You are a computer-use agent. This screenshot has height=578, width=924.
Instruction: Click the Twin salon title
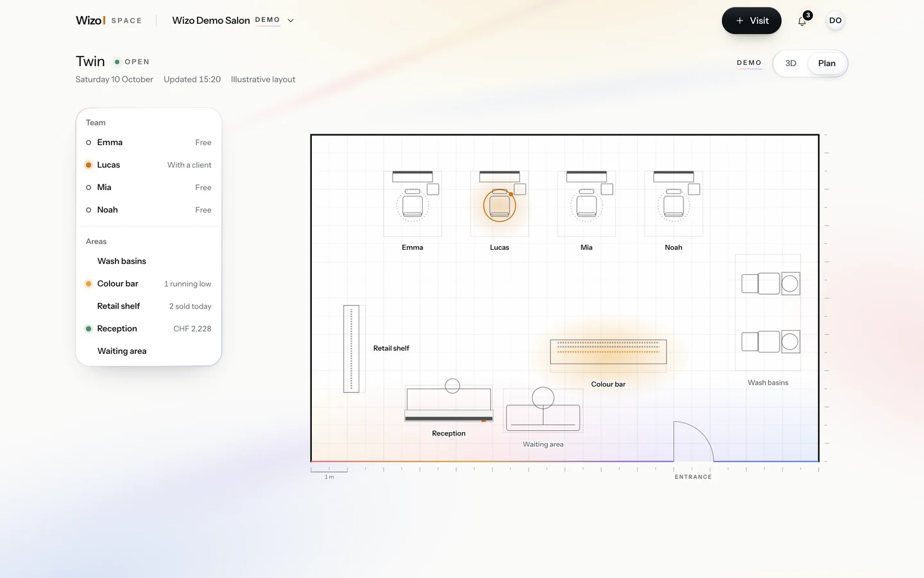pos(90,61)
